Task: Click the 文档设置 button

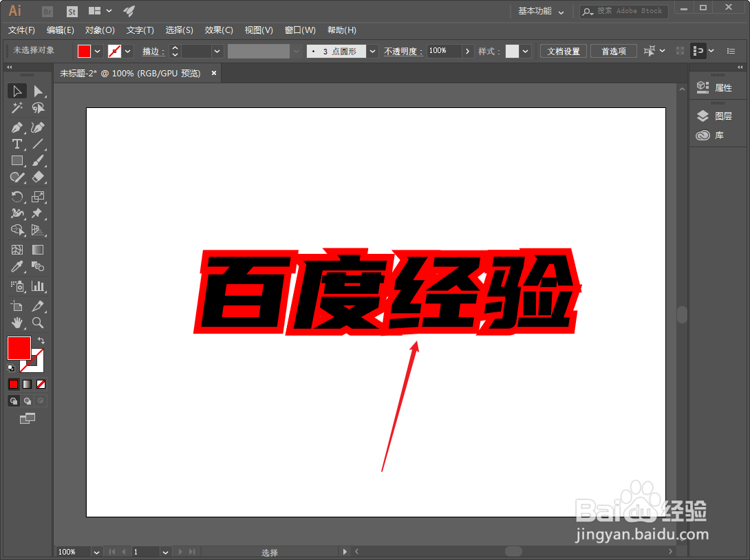Action: click(564, 51)
